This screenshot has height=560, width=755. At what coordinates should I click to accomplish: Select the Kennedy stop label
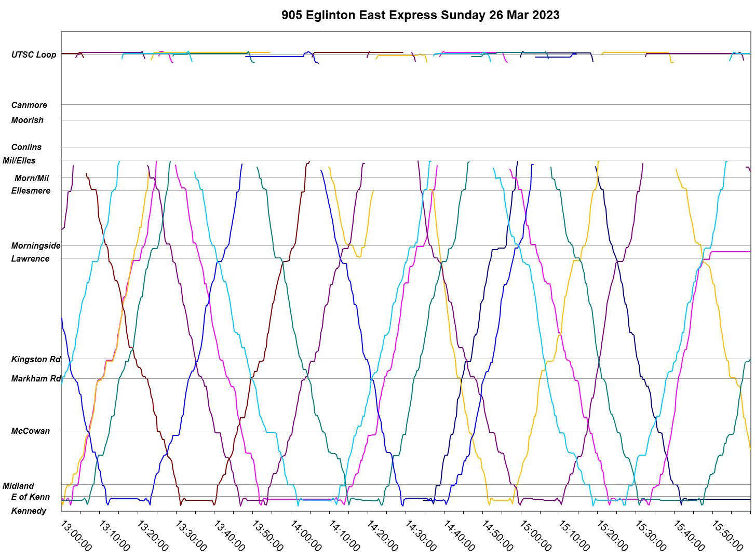tap(29, 511)
